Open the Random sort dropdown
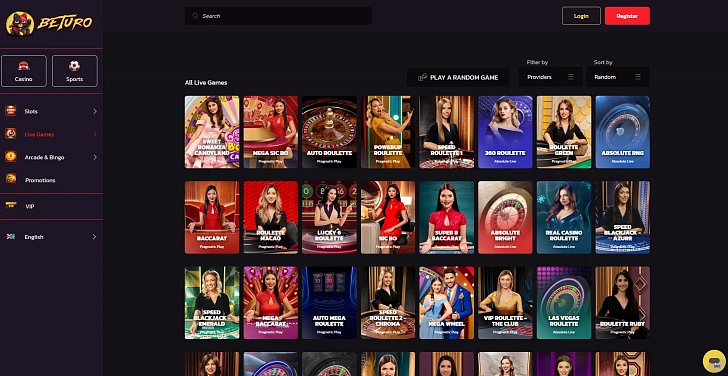 tap(618, 77)
